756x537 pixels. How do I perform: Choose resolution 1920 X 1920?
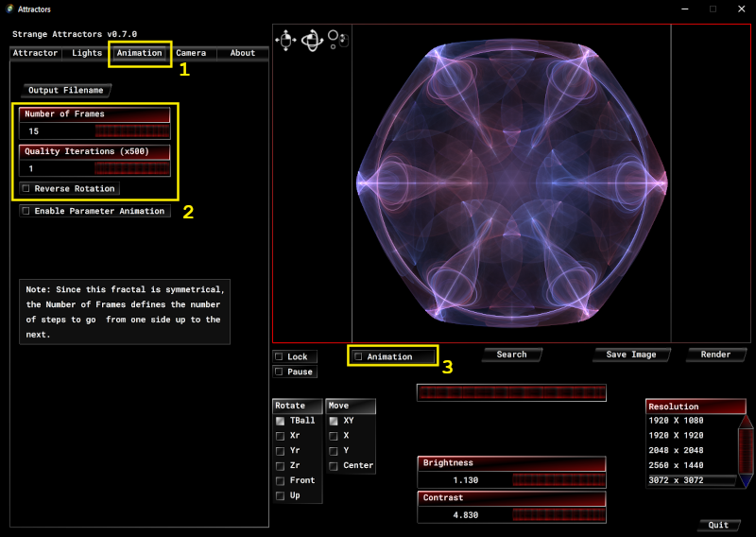pyautogui.click(x=692, y=436)
